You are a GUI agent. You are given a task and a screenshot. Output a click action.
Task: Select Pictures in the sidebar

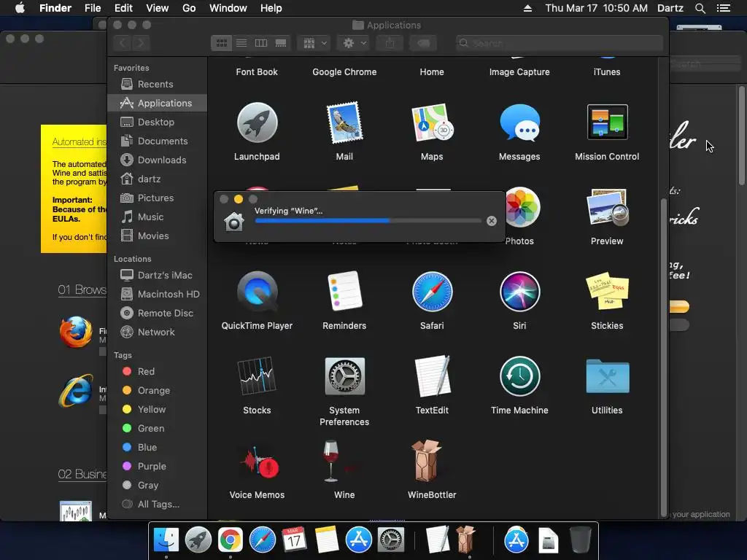(158, 198)
